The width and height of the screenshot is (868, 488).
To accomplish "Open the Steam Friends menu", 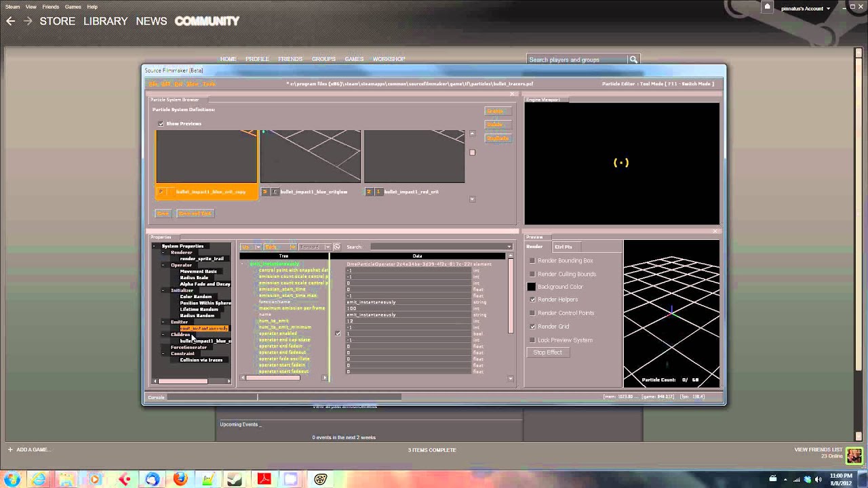I will click(50, 7).
